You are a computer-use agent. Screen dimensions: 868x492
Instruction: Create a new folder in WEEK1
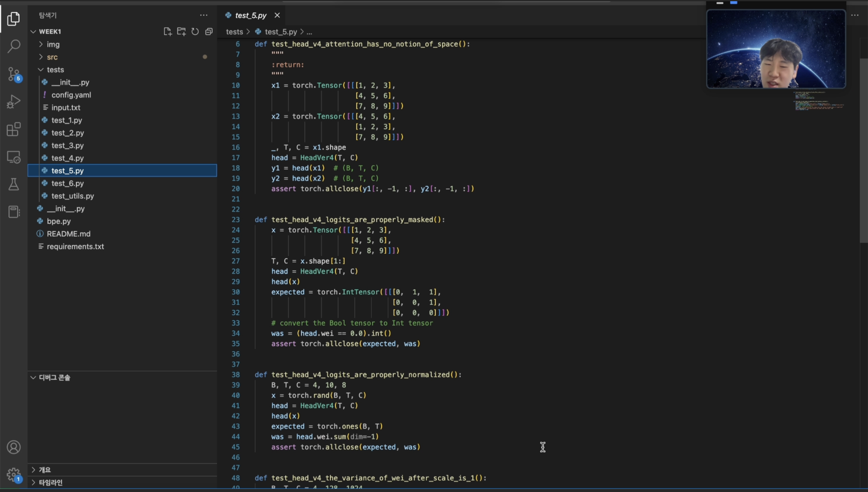tap(181, 31)
